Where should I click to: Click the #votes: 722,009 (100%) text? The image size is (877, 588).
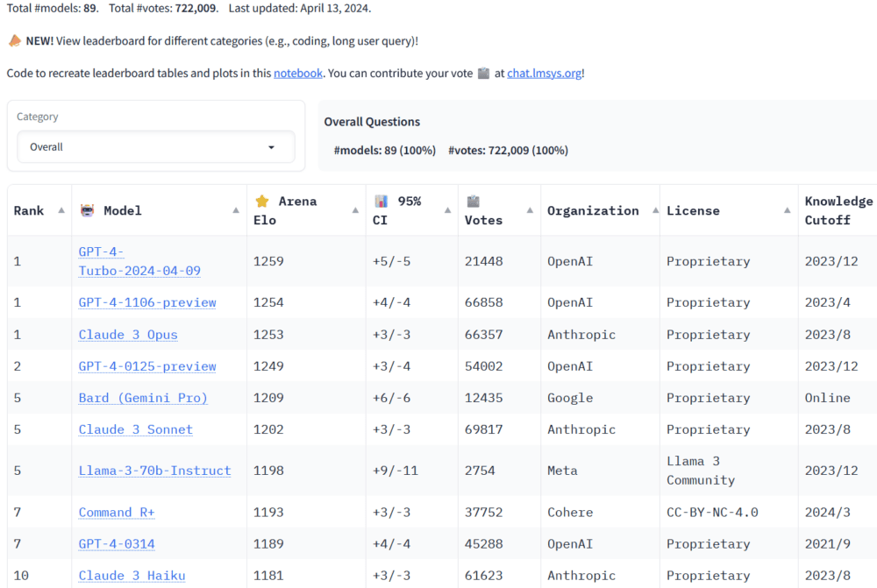coord(508,151)
